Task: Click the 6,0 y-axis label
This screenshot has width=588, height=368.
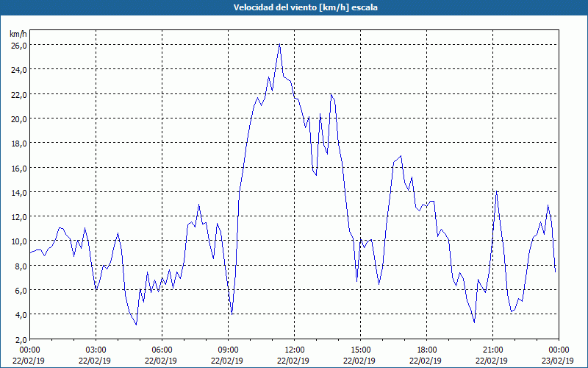Action: (x=21, y=291)
